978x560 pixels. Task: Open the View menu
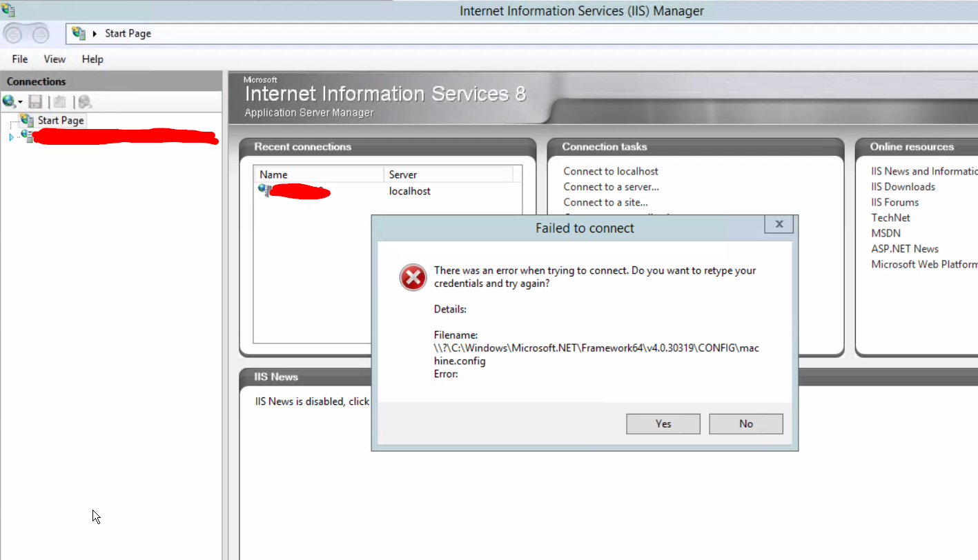(53, 59)
